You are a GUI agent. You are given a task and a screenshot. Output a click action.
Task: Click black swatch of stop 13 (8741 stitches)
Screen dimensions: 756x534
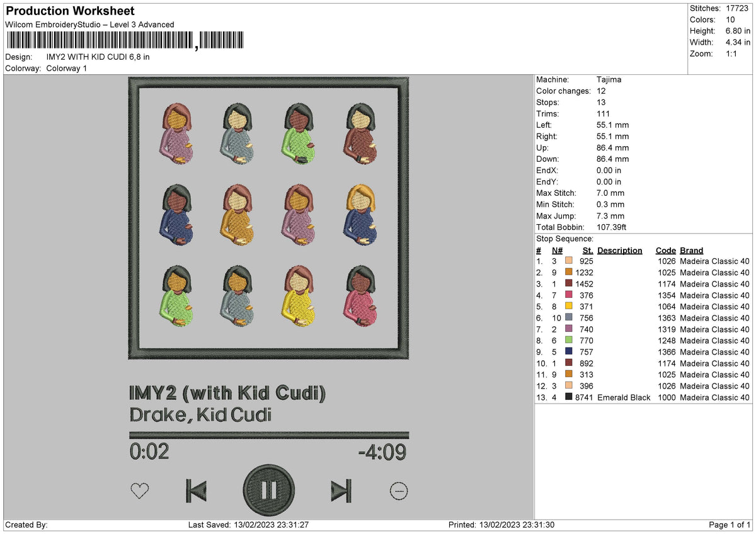click(569, 396)
